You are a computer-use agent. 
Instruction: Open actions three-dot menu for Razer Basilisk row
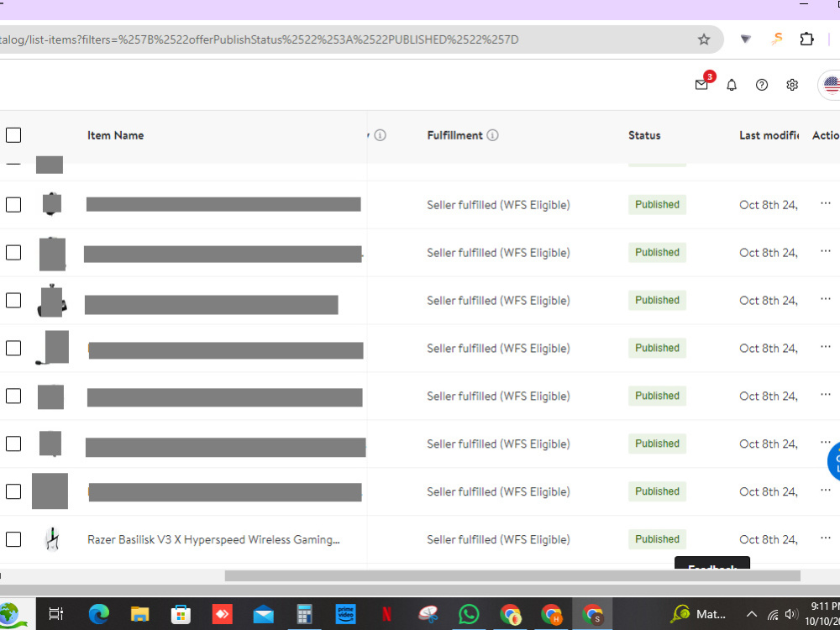825,538
